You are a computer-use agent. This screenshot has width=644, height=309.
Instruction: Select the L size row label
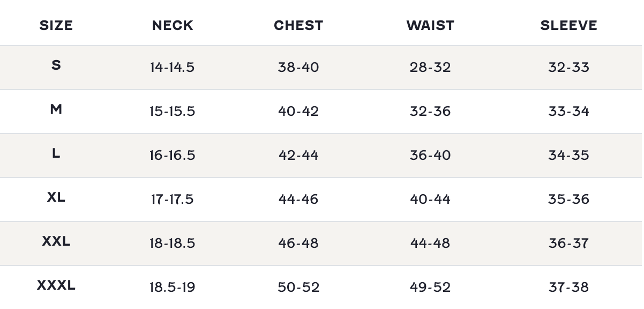point(56,153)
